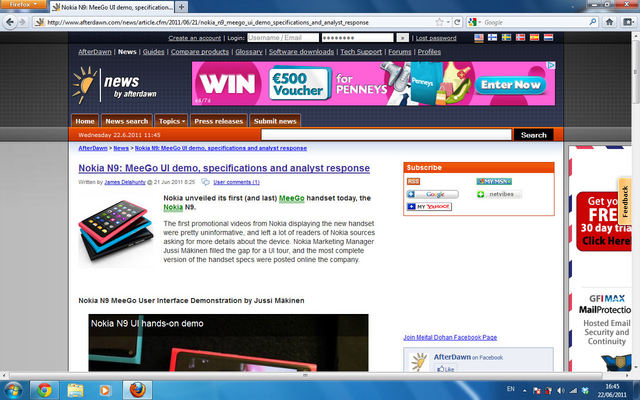Open the James Delahunty author link
Image resolution: width=640 pixels, height=400 pixels.
click(125, 182)
